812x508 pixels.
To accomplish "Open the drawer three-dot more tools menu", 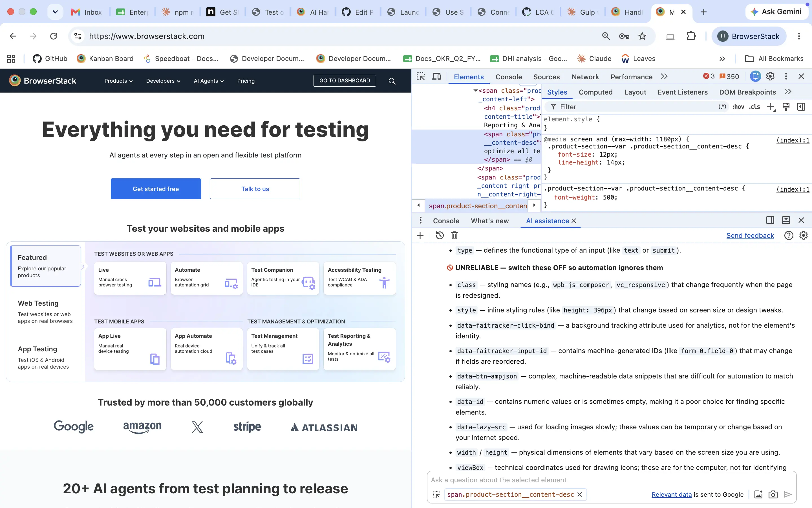I will click(x=420, y=220).
